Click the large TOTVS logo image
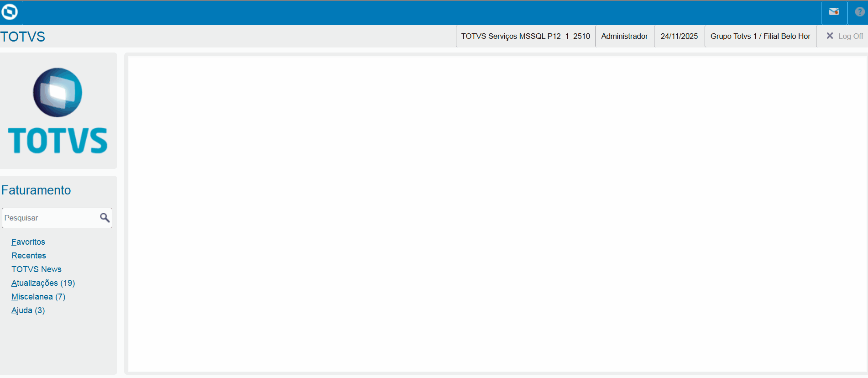 (58, 111)
